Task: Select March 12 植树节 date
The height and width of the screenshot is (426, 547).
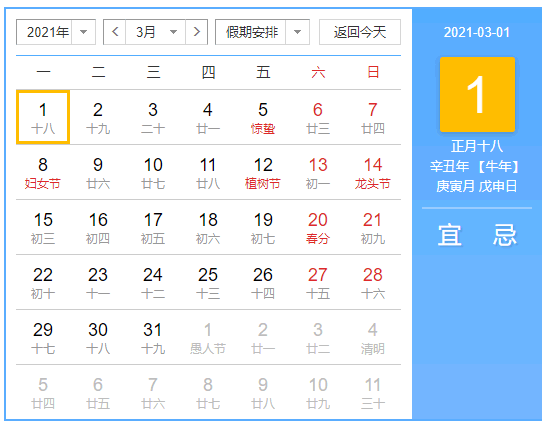Action: (x=263, y=172)
